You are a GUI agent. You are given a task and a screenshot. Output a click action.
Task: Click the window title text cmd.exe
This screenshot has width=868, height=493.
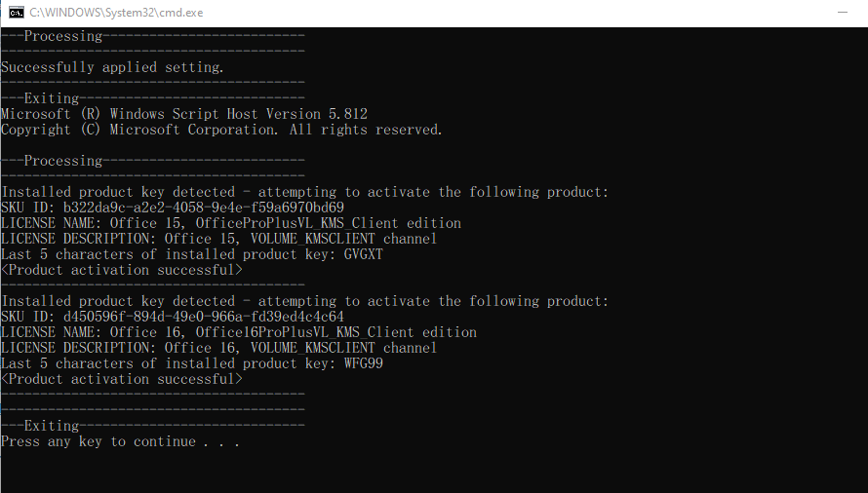[x=116, y=12]
